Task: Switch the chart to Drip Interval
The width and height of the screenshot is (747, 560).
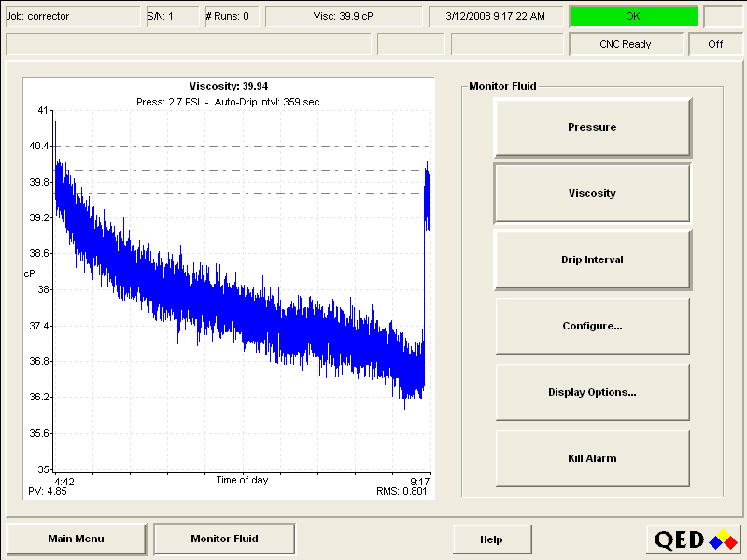Action: pos(592,259)
